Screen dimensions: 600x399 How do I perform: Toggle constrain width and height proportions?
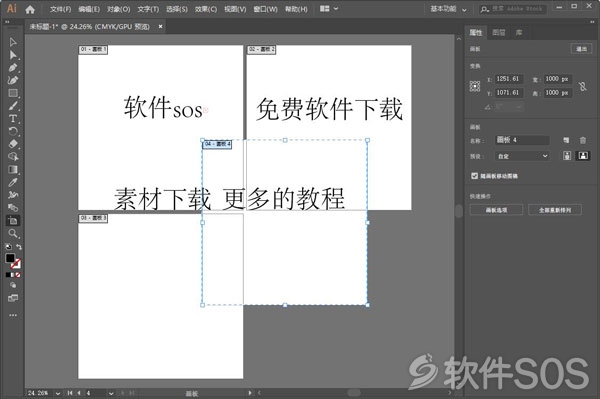tap(582, 86)
